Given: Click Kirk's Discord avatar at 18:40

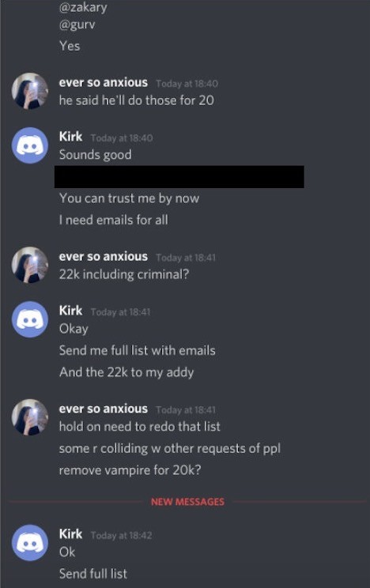Looking at the screenshot, I should (30, 145).
